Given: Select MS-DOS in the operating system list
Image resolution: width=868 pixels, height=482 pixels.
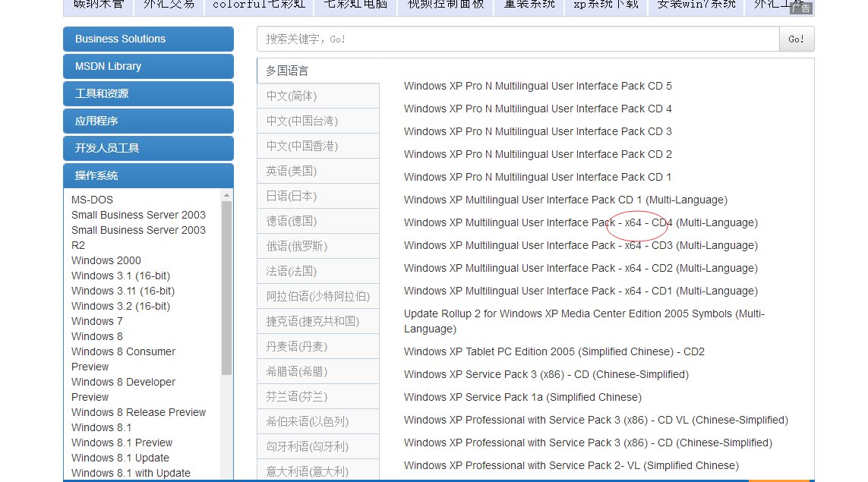Looking at the screenshot, I should [91, 200].
